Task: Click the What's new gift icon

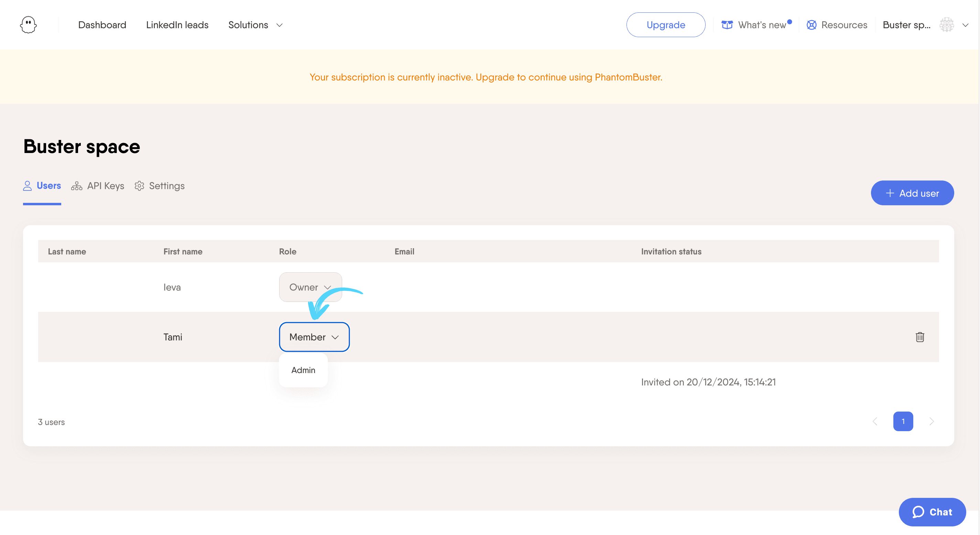Action: (727, 25)
